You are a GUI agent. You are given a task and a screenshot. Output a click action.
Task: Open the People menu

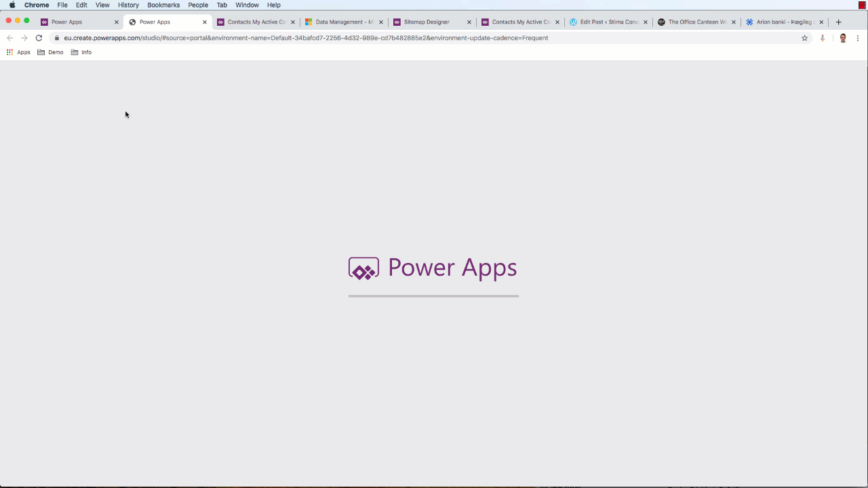(x=198, y=5)
